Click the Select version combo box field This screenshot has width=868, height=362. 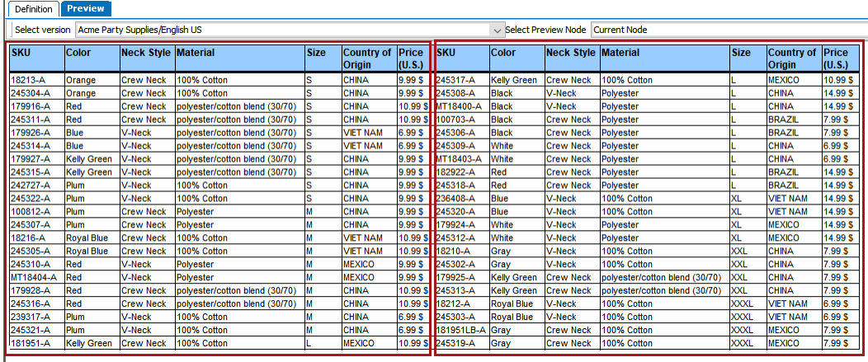(x=289, y=30)
